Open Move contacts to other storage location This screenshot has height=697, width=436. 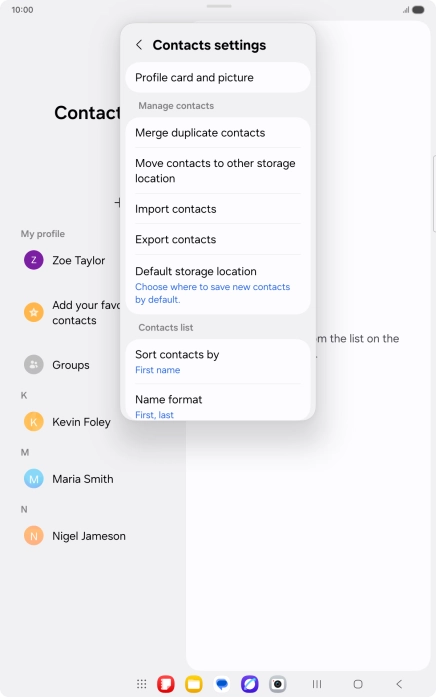pos(218,171)
